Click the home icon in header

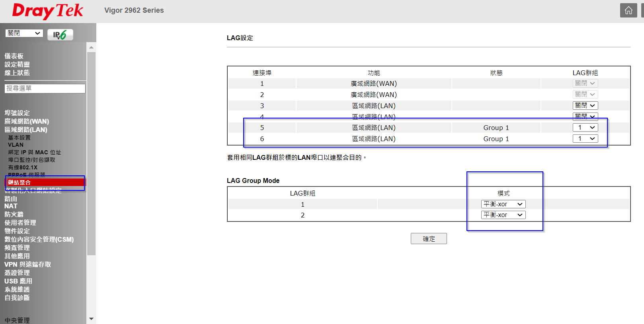point(628,10)
